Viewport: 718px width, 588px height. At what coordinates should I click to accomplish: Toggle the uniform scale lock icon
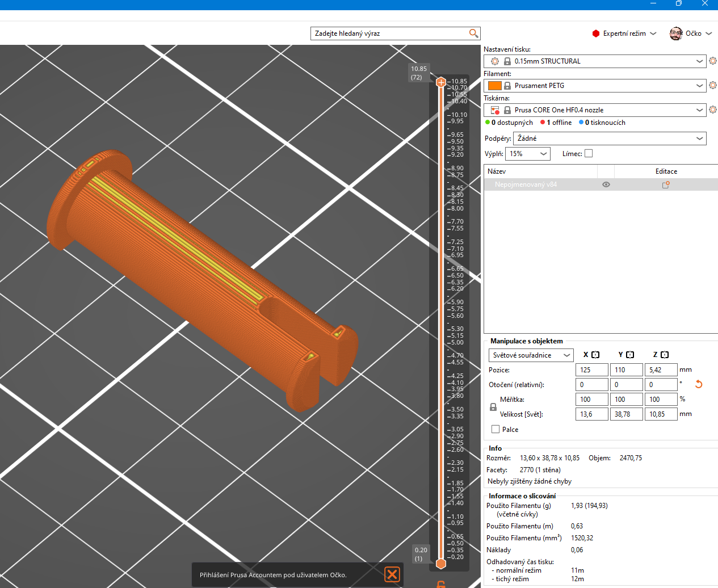tap(493, 407)
